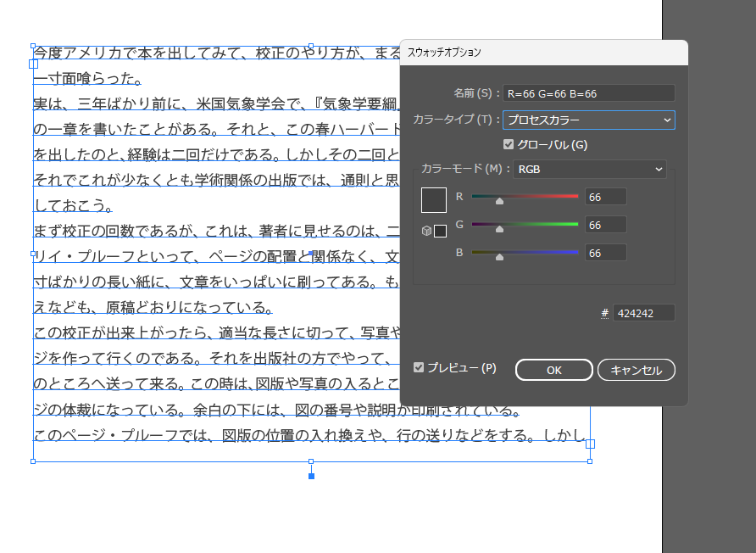Click the text line しておこう。

coord(73,205)
